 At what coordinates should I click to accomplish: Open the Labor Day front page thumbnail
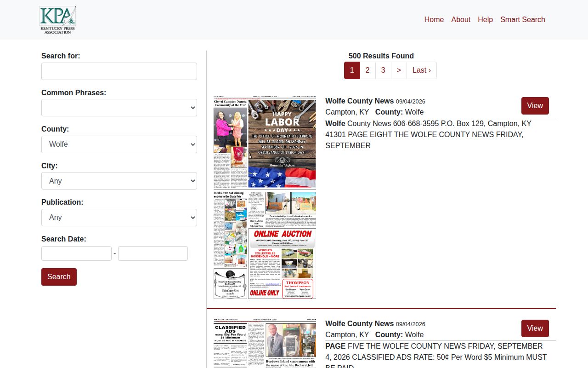click(x=265, y=197)
